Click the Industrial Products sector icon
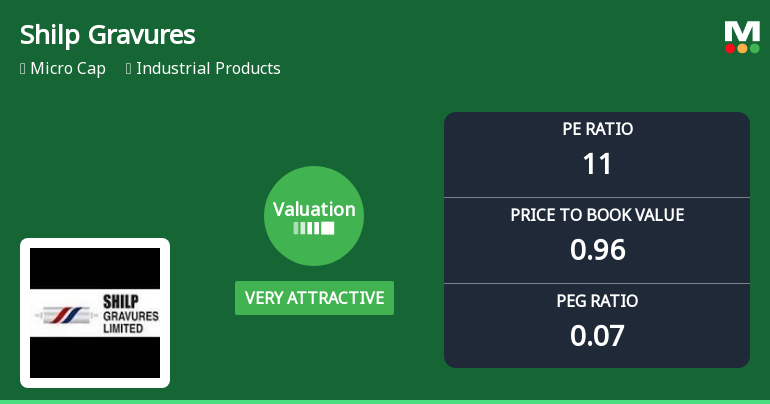The image size is (770, 404). [129, 69]
